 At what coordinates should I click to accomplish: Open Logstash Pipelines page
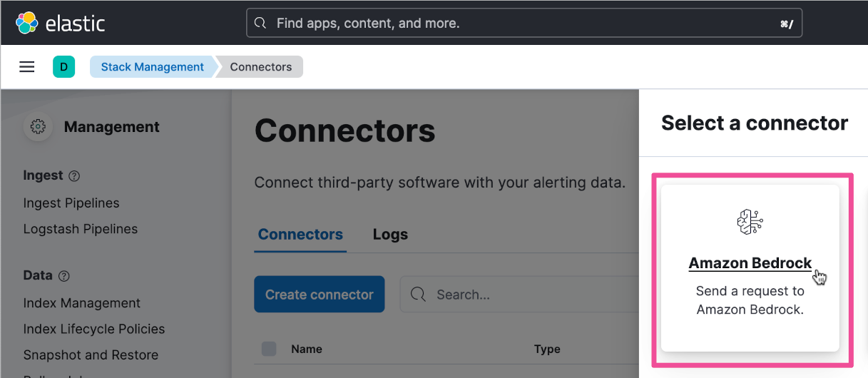click(81, 229)
